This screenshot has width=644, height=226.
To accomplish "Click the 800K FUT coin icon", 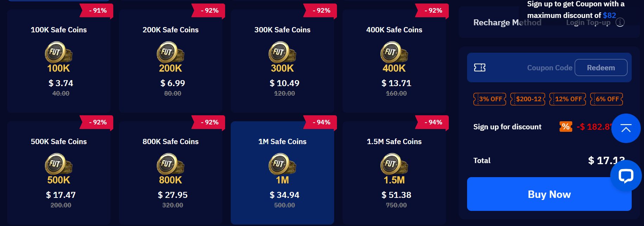I will tap(170, 164).
